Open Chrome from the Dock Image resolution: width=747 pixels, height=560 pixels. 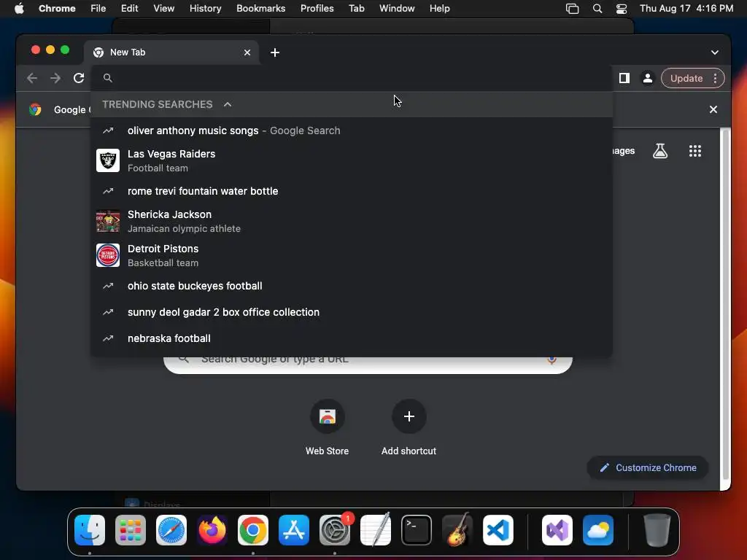[253, 530]
